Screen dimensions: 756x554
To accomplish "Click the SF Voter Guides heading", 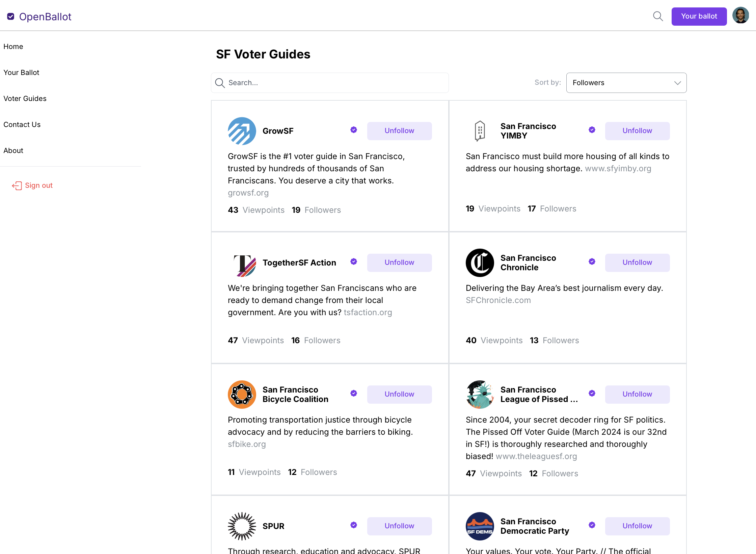I will pos(263,54).
